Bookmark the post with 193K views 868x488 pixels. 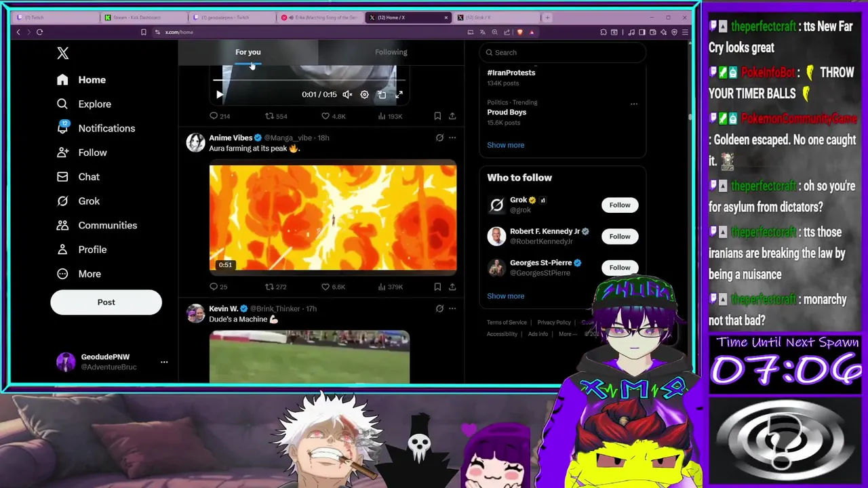click(x=437, y=116)
